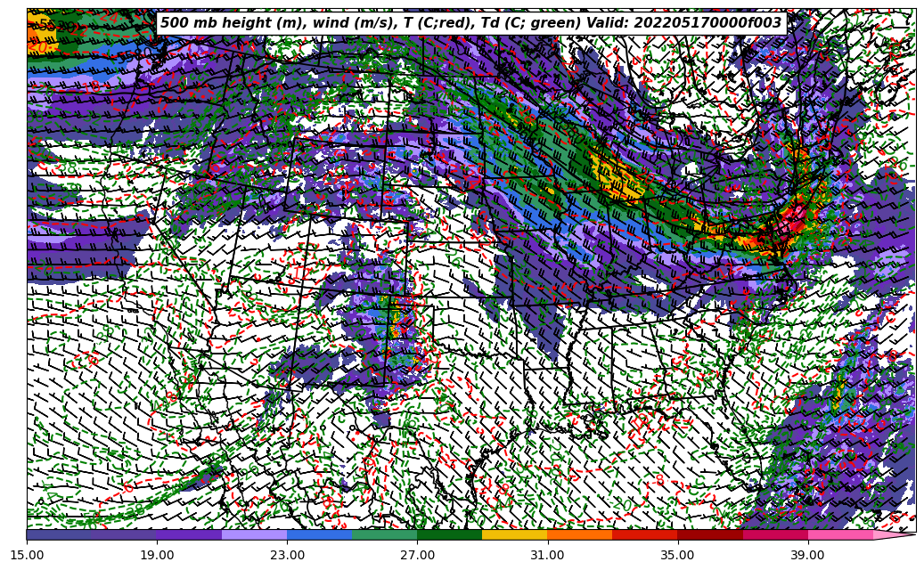Select the yellow colorbar segment before 31.00
Screen dimensions: 924x570
(514, 534)
